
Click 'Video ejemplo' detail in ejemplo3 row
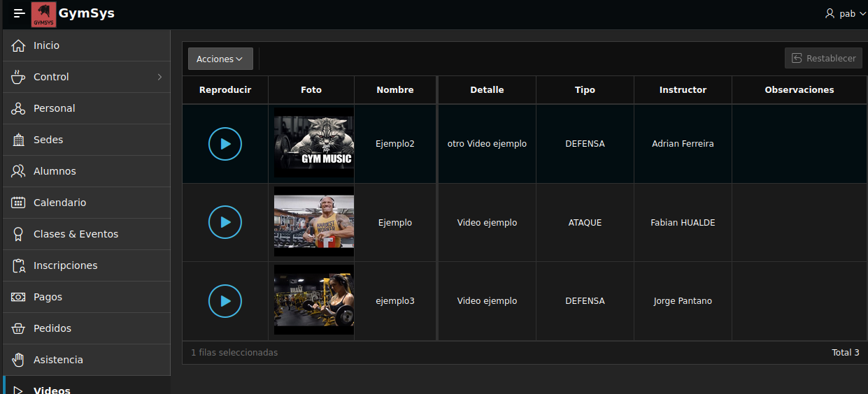pos(487,301)
